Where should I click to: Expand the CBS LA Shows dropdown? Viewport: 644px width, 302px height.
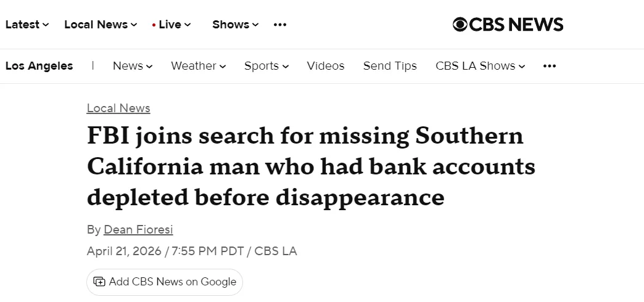click(480, 66)
